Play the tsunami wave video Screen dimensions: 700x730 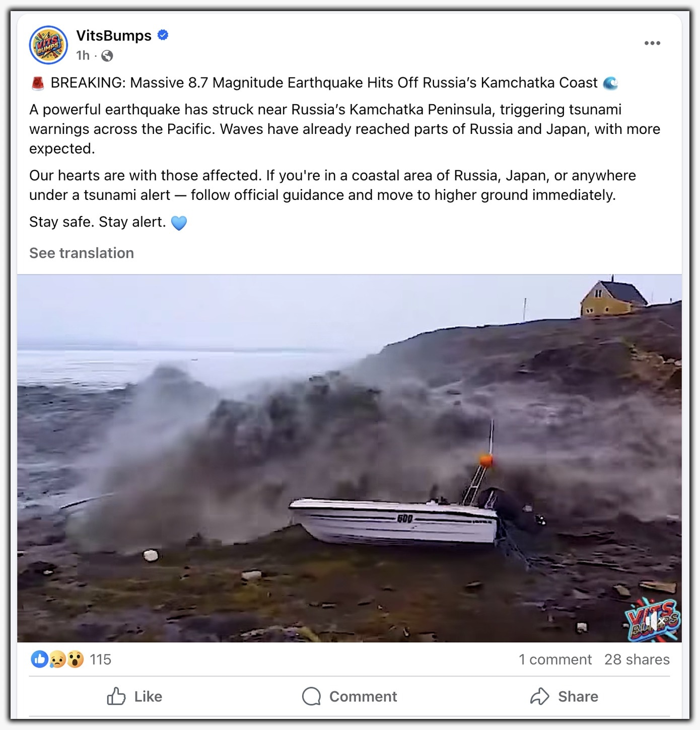click(349, 458)
